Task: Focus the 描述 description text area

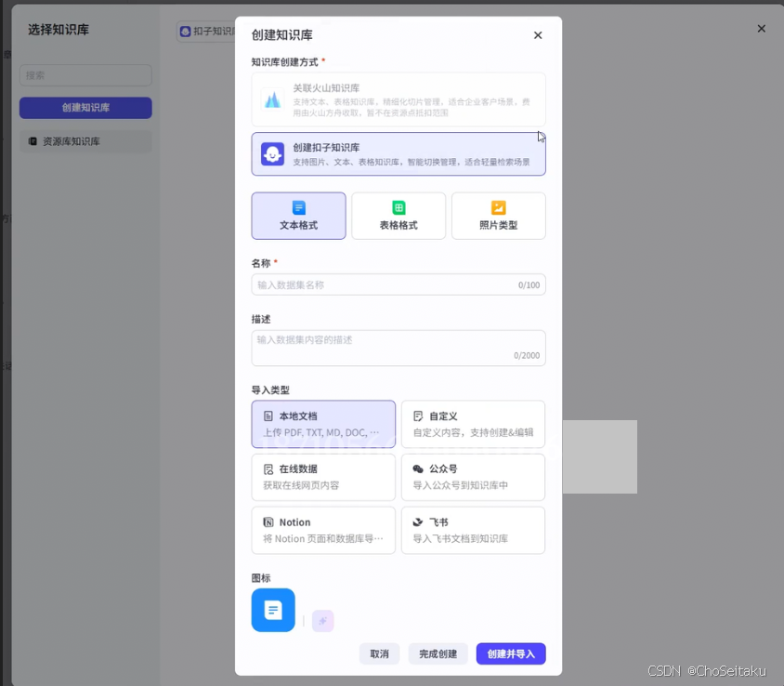Action: tap(398, 348)
